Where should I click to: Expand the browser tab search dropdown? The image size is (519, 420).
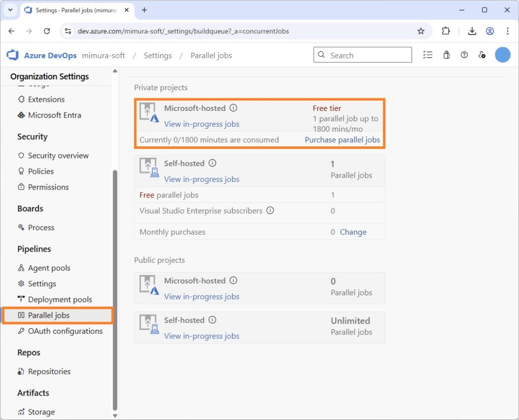coord(10,10)
